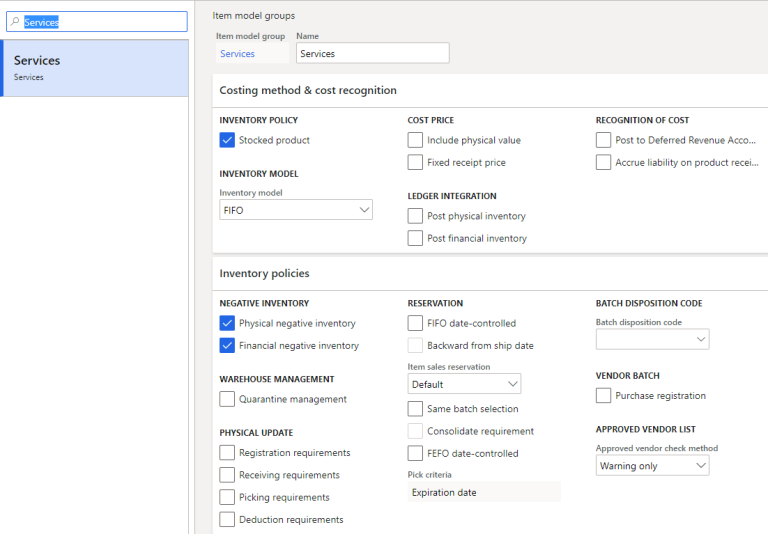Enable Post physical inventory
The width and height of the screenshot is (768, 534).
(415, 216)
